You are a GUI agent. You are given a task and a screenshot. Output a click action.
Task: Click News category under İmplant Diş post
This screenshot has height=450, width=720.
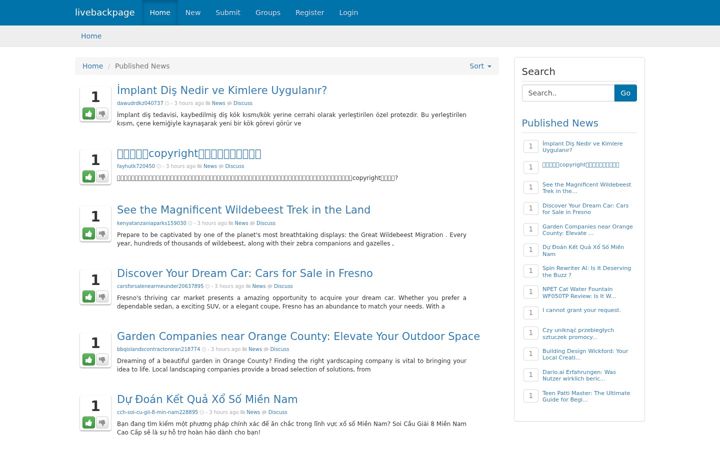click(x=218, y=103)
